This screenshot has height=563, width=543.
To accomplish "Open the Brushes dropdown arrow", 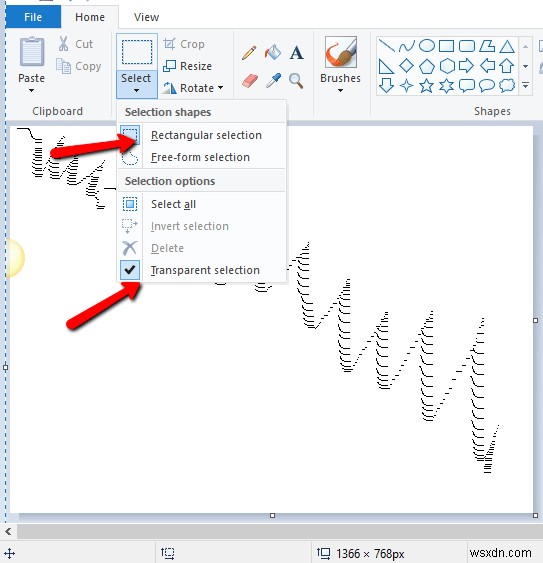I will coord(340,90).
